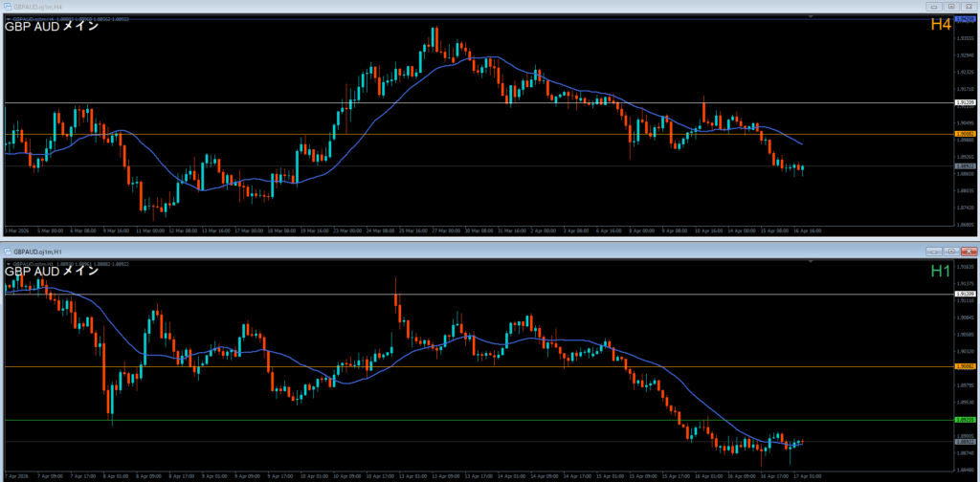Click the H1 chart title bar 'GBPAUD.oj1m,H1'
This screenshot has width=980, height=482.
[x=38, y=251]
